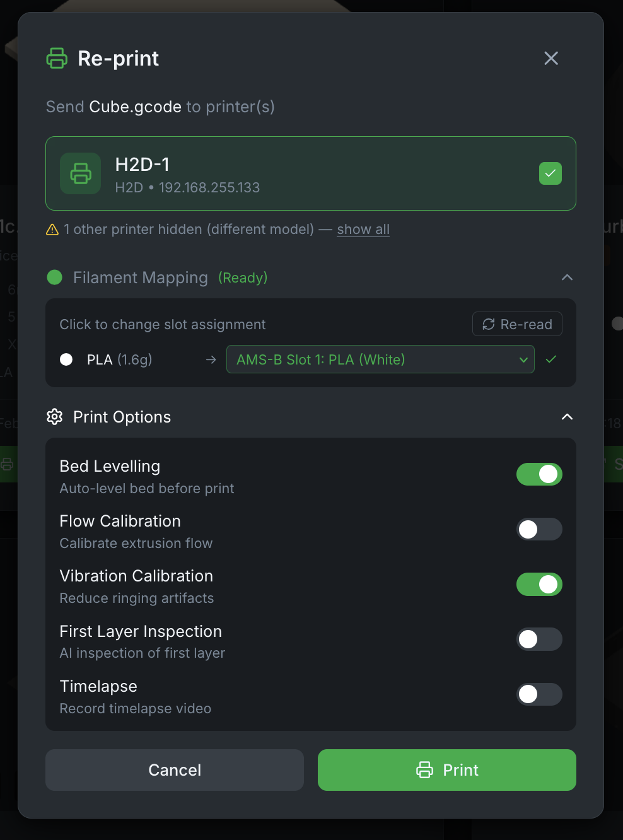Image resolution: width=623 pixels, height=840 pixels.
Task: Collapse the Filament Mapping section
Action: tap(567, 277)
